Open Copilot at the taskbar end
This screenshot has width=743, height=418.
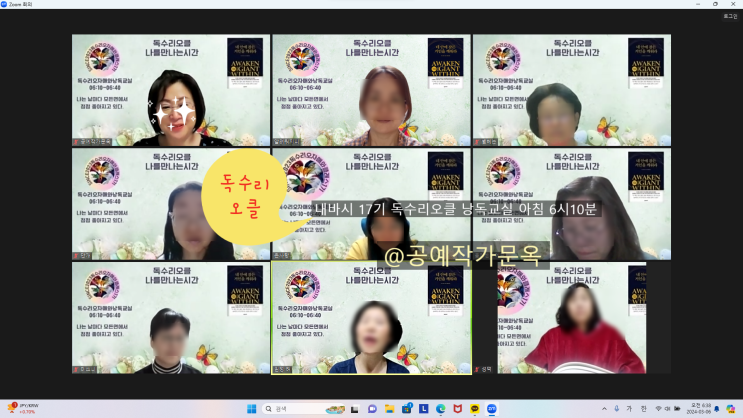click(731, 409)
